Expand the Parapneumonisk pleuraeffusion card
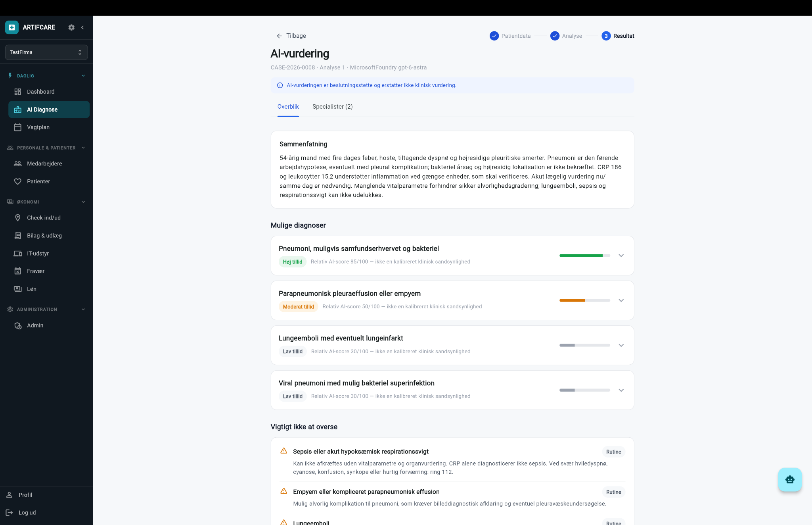The height and width of the screenshot is (525, 812). click(621, 300)
